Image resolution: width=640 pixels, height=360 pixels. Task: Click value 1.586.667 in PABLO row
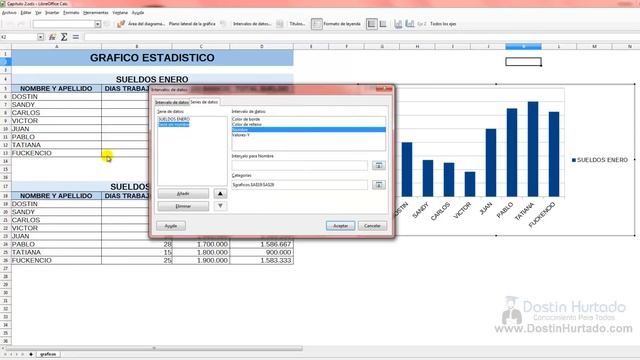pos(262,244)
